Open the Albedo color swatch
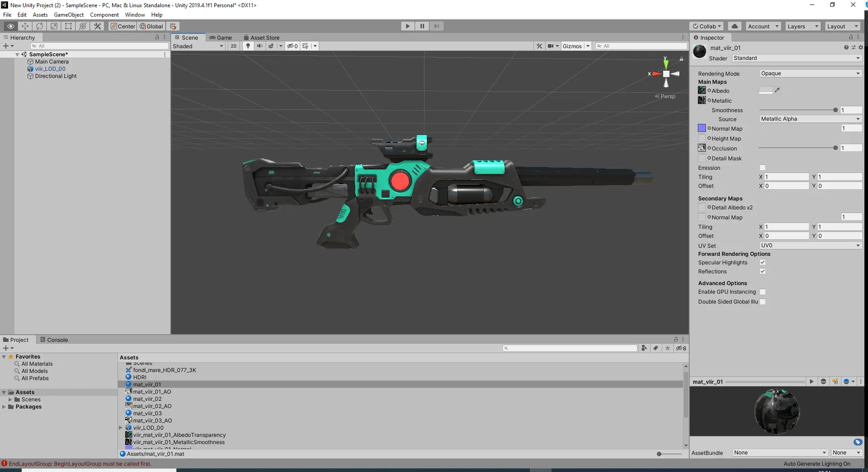Screen dimensions: 868x472 coord(765,91)
